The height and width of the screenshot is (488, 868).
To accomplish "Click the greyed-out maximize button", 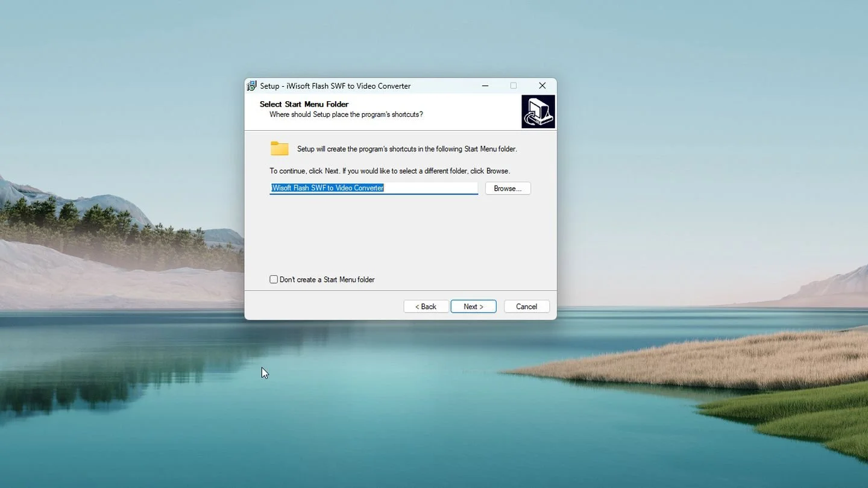I will (514, 86).
